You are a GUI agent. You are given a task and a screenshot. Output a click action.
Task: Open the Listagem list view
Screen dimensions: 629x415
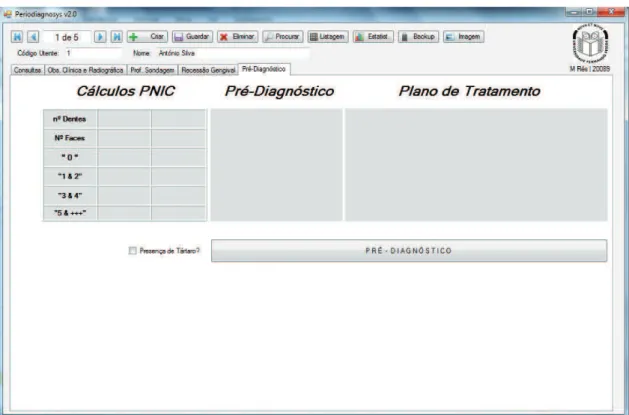328,37
